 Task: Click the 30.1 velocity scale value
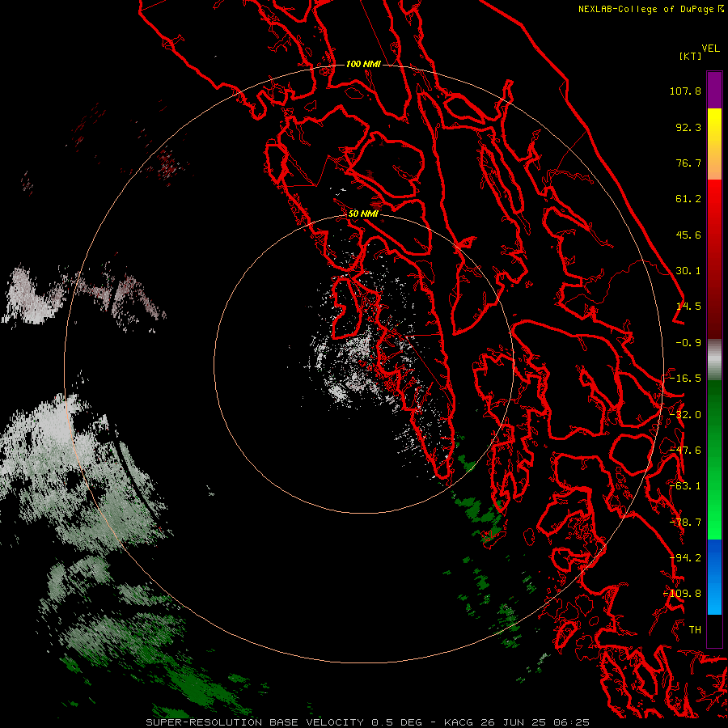click(x=688, y=271)
